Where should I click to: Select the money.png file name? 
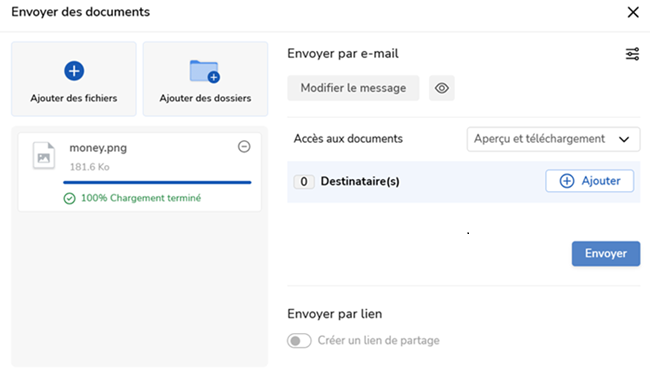click(x=98, y=148)
